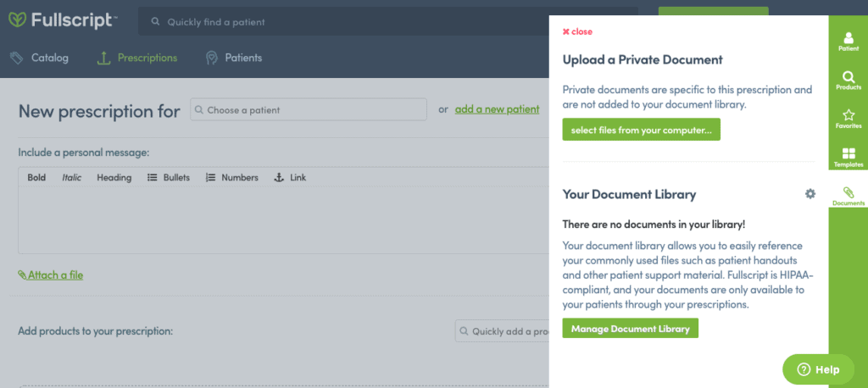Image resolution: width=868 pixels, height=388 pixels.
Task: Insert a Link in the message
Action: 290,178
